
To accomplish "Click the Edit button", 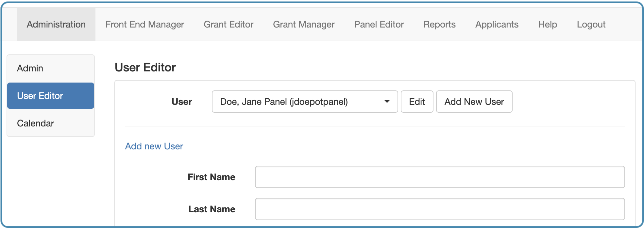I will click(x=417, y=102).
